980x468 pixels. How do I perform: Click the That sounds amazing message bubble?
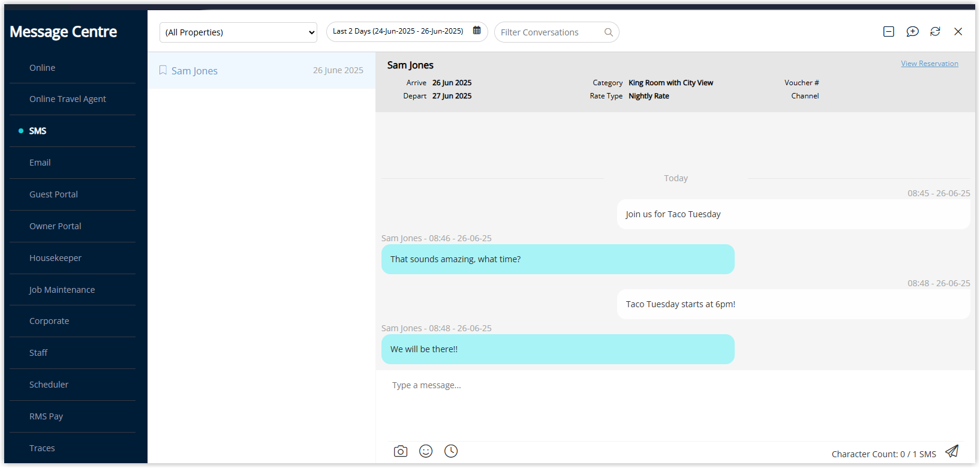click(x=558, y=259)
